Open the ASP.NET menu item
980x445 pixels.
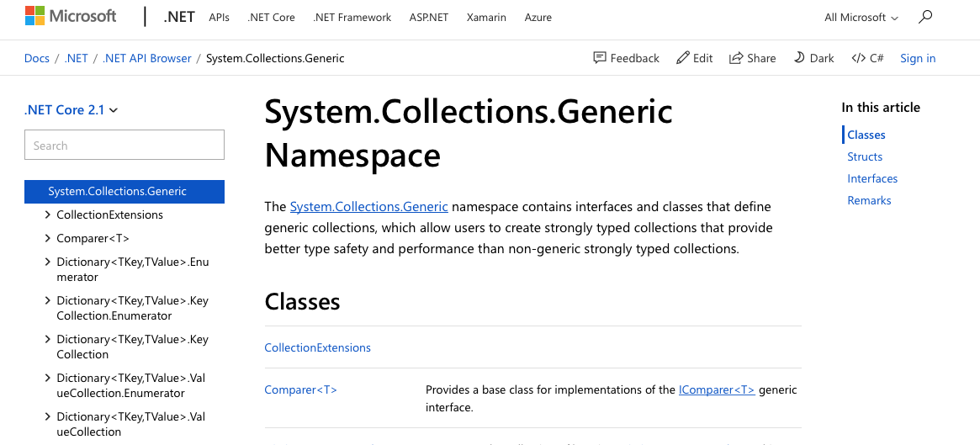click(x=429, y=18)
